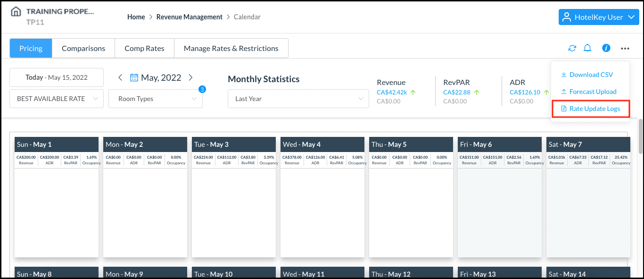The image size is (644, 279).
Task: Open the Last Year comparison dropdown
Action: [298, 98]
